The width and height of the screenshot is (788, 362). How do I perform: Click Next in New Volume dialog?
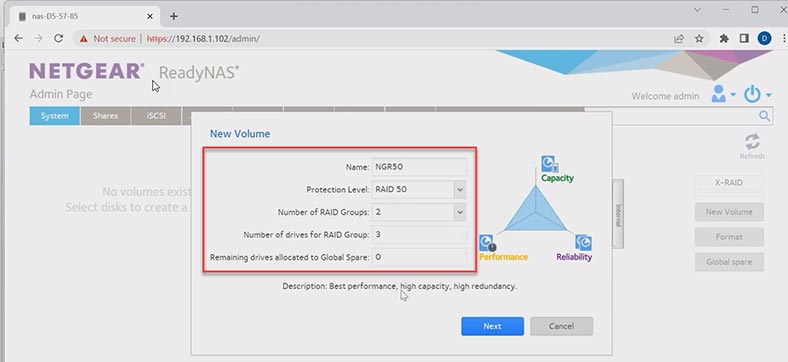coord(492,326)
